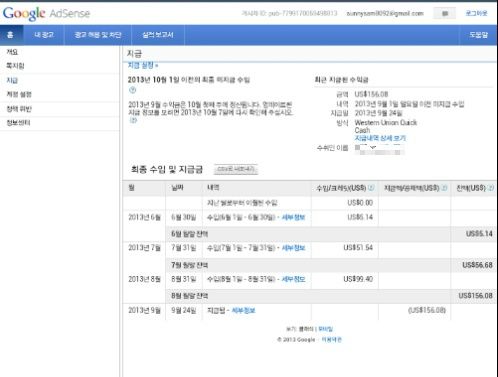
Task: Click the 8월 31일 date cell
Action: click(184, 279)
